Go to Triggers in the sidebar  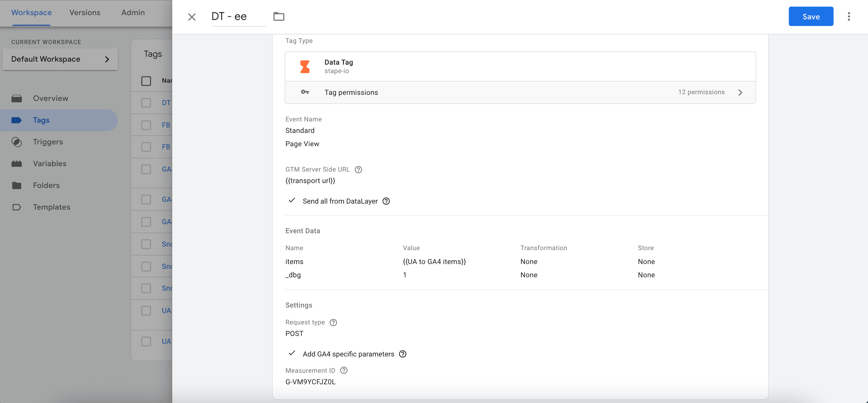tap(47, 142)
